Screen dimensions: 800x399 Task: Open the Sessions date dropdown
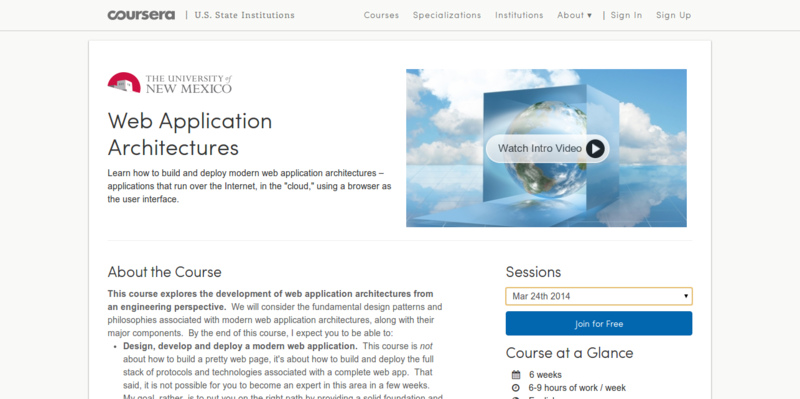[599, 296]
